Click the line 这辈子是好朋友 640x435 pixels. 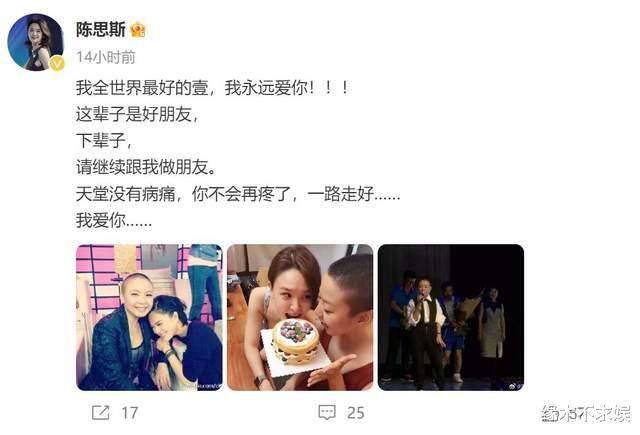pyautogui.click(x=137, y=114)
